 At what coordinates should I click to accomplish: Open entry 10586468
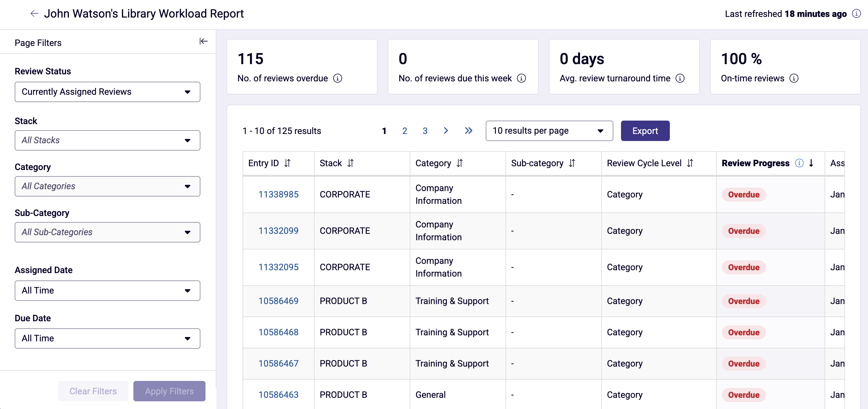278,332
